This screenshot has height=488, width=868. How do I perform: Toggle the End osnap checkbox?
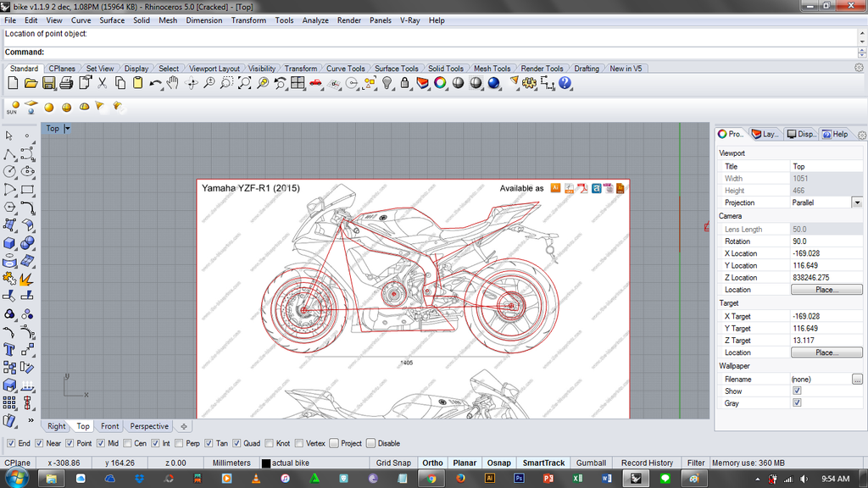[11, 443]
